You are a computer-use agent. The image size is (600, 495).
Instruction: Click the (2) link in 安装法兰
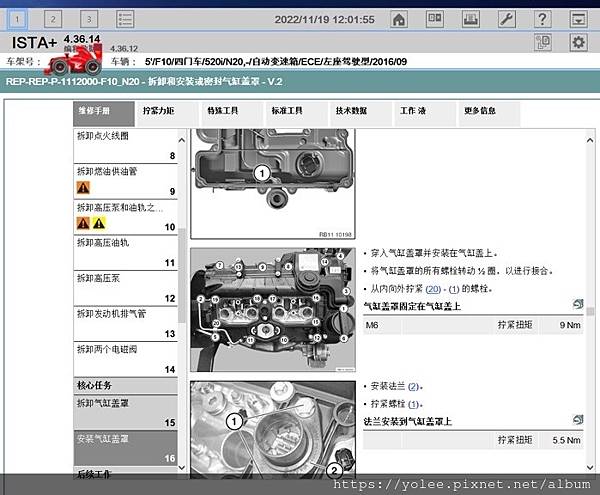(413, 387)
